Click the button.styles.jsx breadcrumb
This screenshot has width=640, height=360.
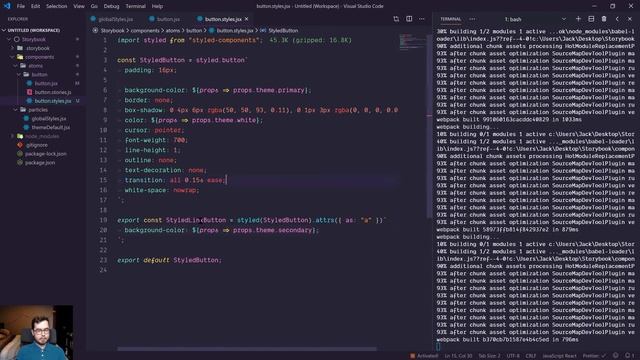(x=235, y=31)
